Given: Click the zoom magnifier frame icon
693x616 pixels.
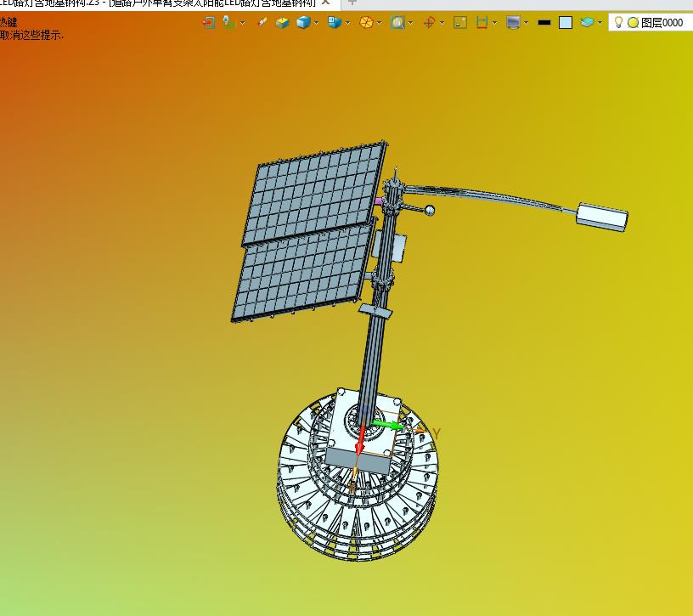Looking at the screenshot, I should [x=397, y=22].
